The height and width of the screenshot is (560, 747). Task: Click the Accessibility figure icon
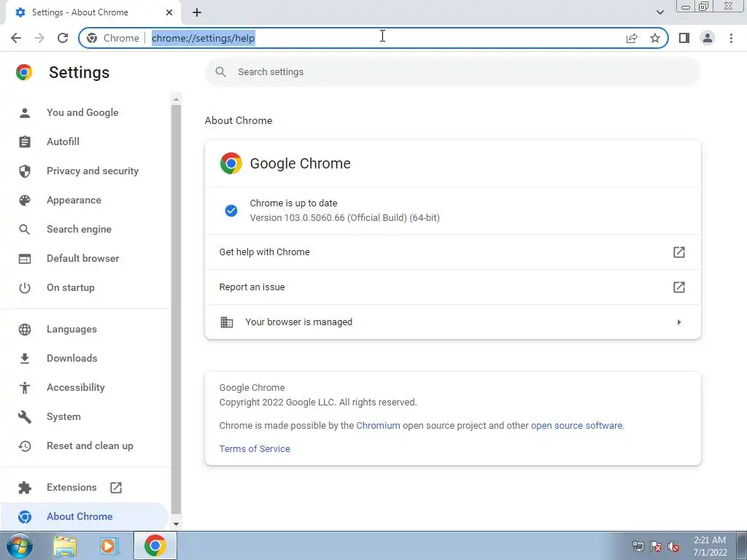pos(24,388)
